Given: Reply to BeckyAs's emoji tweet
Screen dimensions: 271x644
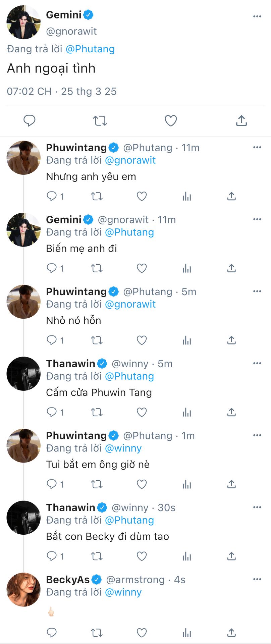Looking at the screenshot, I should (52, 633).
